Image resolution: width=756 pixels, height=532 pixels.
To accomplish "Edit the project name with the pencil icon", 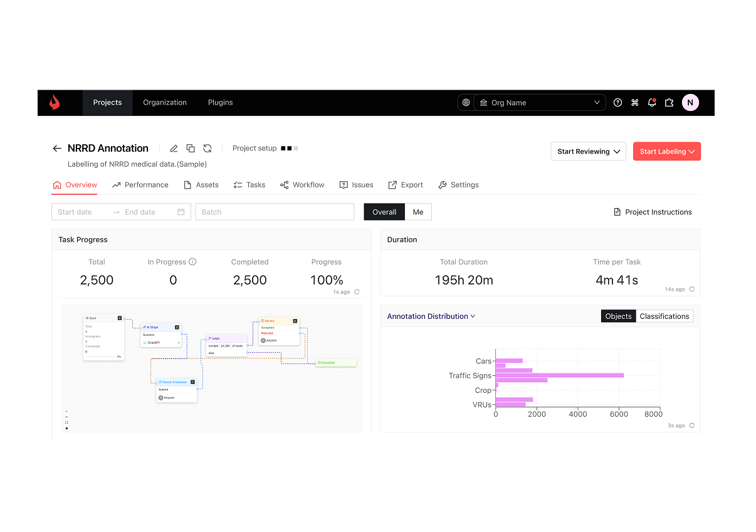I will (174, 148).
